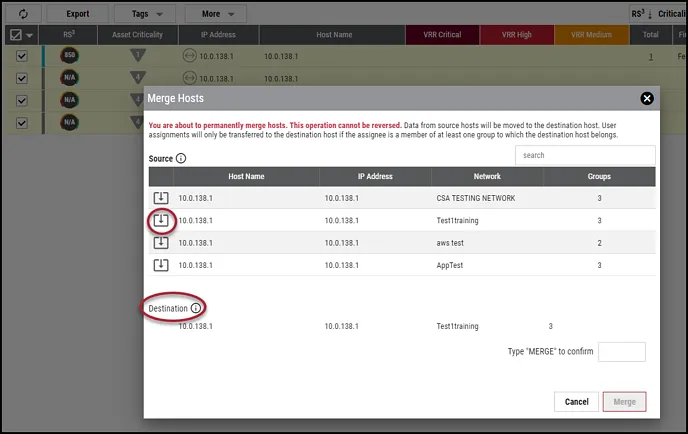688x434 pixels.
Task: Click the network icon beside second row IP
Action: click(190, 78)
